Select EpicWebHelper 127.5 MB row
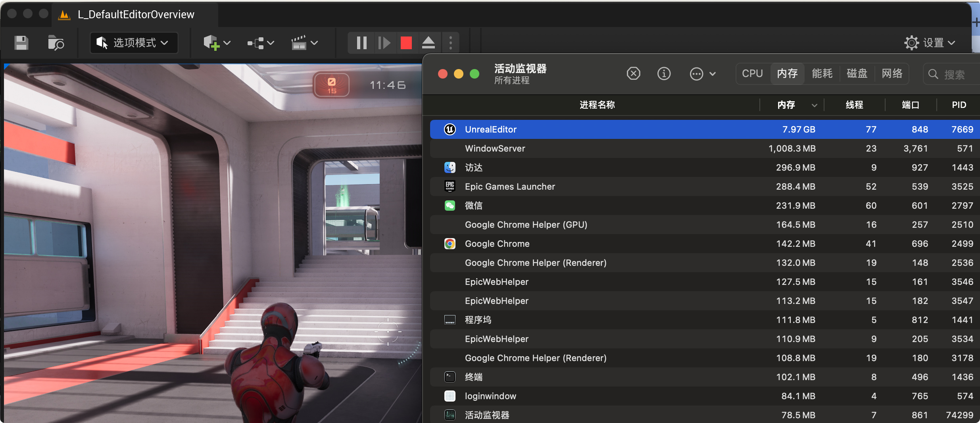 [x=705, y=282]
